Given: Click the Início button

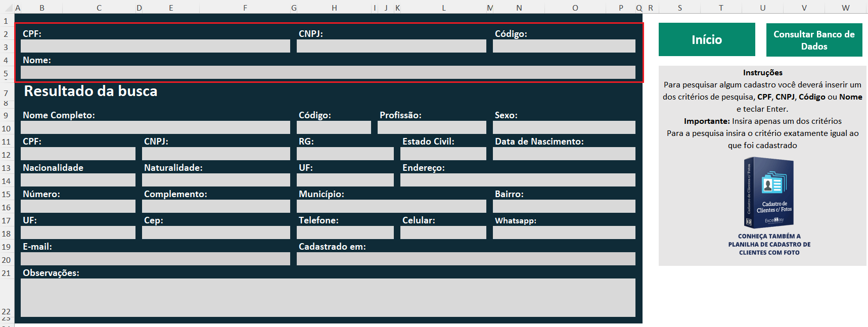Looking at the screenshot, I should point(706,39).
